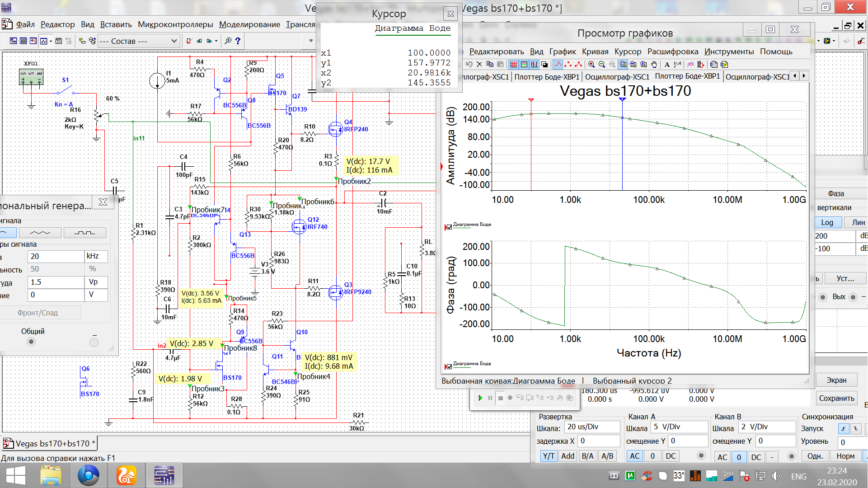Select the Канал A terminal radio button
The image size is (868, 488).
click(x=701, y=455)
